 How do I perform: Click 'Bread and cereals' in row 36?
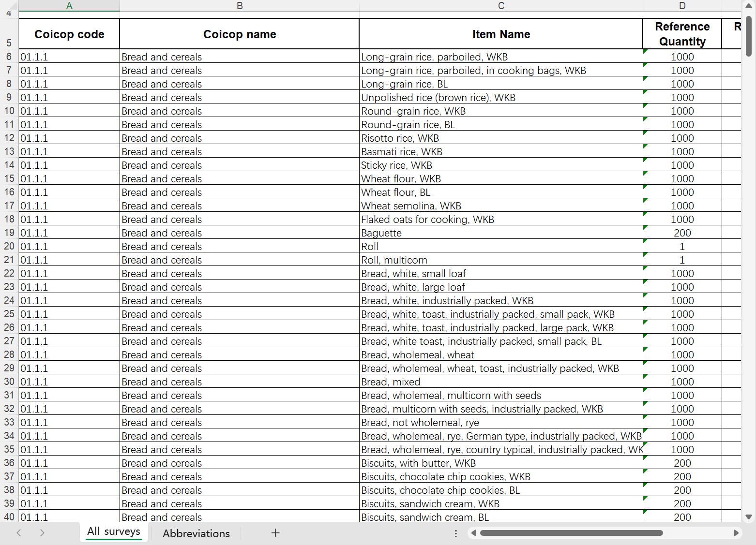click(240, 463)
